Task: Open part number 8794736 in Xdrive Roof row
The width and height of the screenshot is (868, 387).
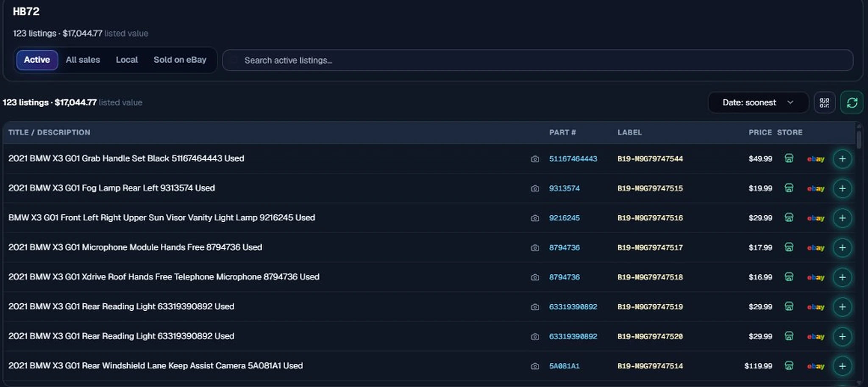Action: [564, 277]
